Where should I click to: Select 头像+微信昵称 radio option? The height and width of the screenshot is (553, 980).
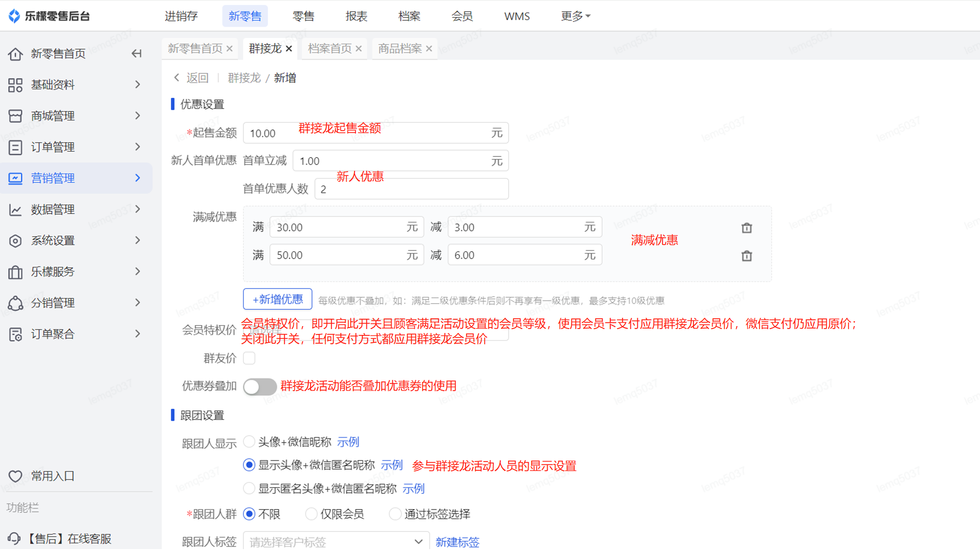249,442
